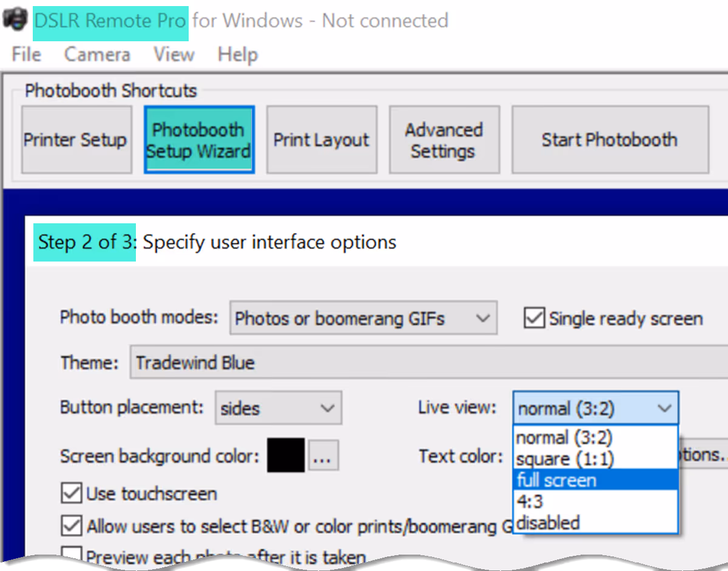Enable Preview each photo after it is taken

click(x=72, y=553)
